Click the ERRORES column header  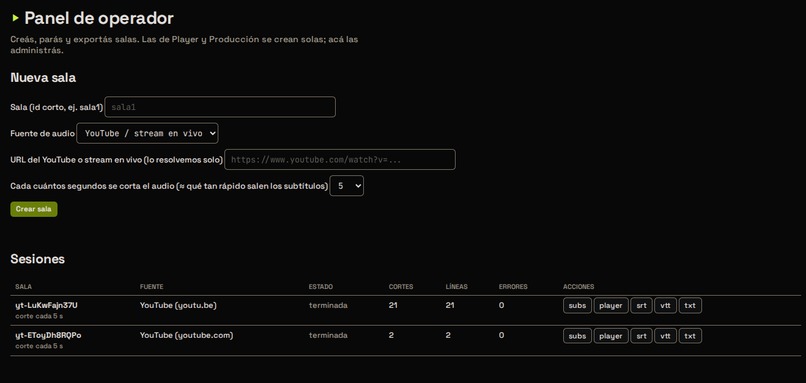coord(513,287)
